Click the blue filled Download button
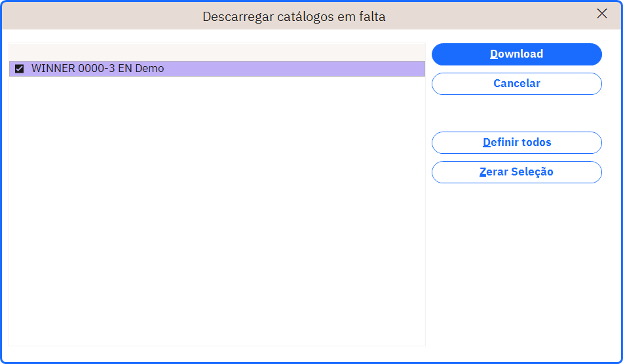The image size is (623, 364). pos(516,54)
